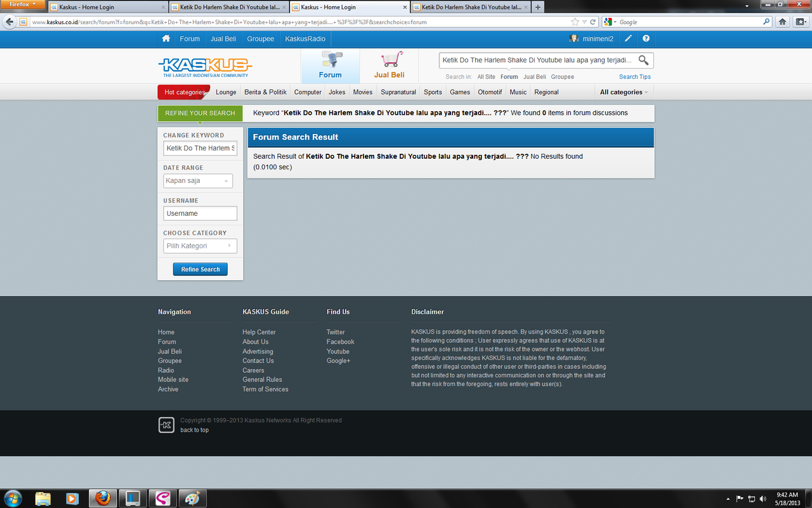Image resolution: width=812 pixels, height=508 pixels.
Task: Click the Firefox taskbar icon
Action: coord(103,498)
